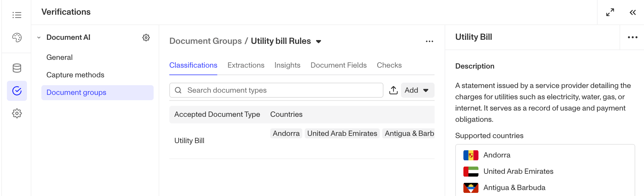Click the Document Groups breadcrumb link
The height and width of the screenshot is (196, 644).
(206, 41)
